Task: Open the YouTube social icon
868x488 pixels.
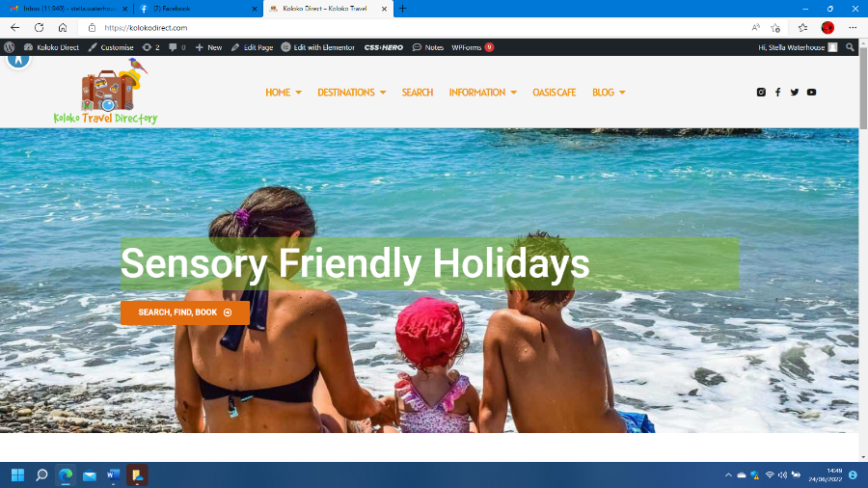Action: coord(811,93)
